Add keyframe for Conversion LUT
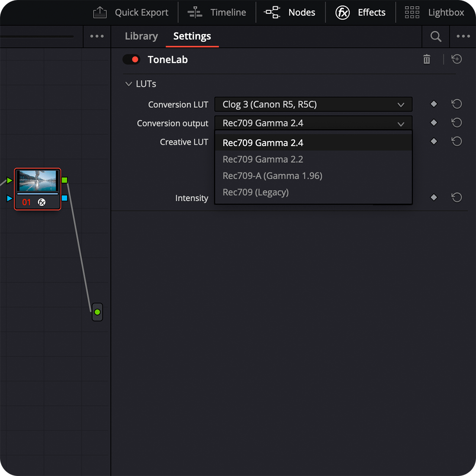Screen dimensions: 476x476 pos(434,104)
